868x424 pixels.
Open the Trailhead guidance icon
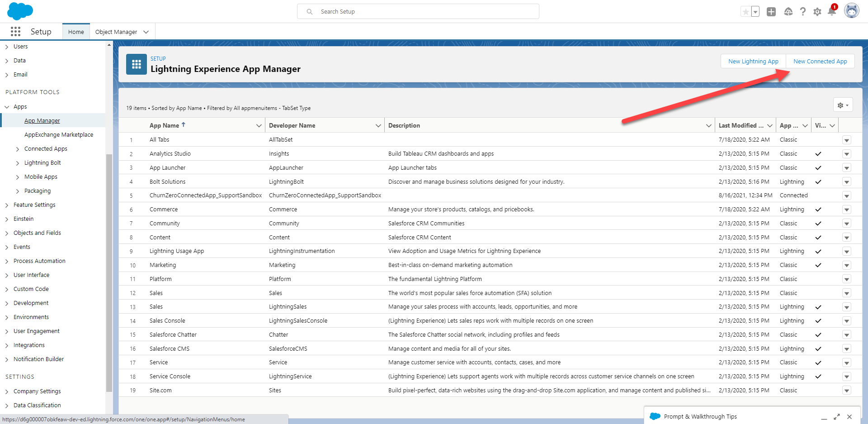(788, 12)
